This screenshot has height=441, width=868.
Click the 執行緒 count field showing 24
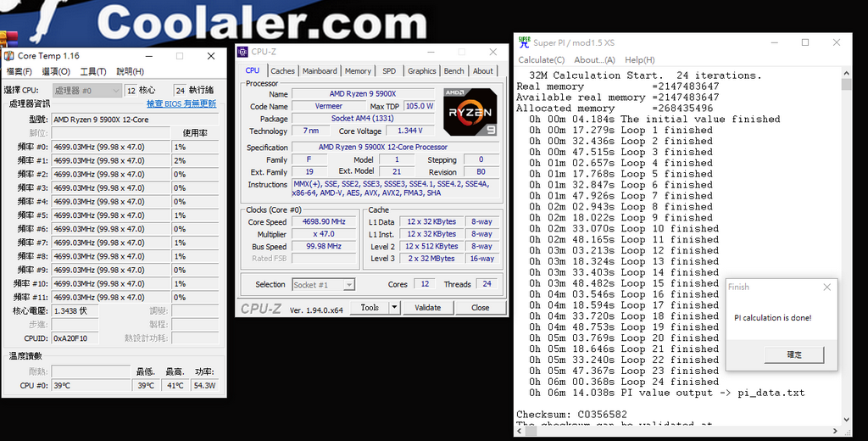click(x=181, y=90)
